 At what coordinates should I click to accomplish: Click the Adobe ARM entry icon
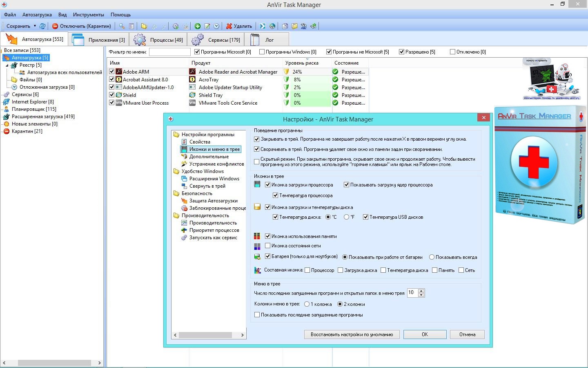pos(119,72)
